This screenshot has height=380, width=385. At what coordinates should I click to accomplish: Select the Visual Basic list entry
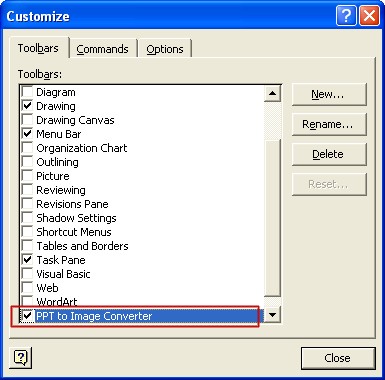coord(63,274)
